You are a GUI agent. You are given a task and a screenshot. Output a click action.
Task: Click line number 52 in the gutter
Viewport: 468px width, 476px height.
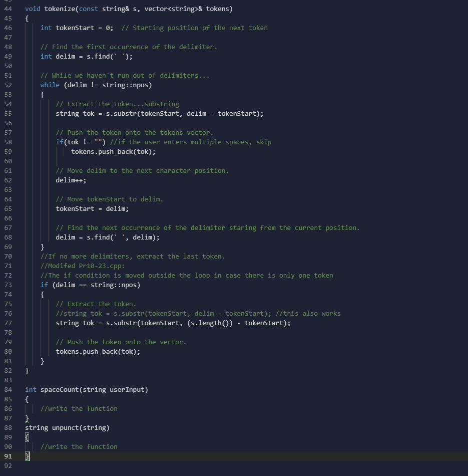pyautogui.click(x=8, y=85)
